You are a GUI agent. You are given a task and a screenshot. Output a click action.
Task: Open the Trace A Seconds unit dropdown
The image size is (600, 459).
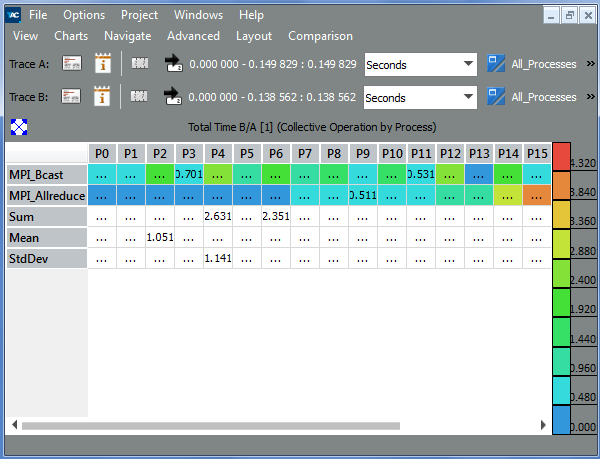[420, 64]
